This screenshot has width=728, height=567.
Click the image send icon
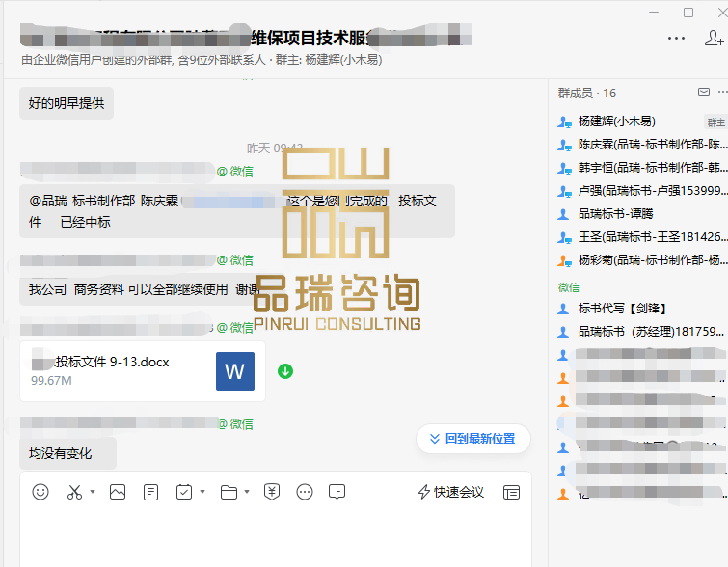tap(118, 492)
